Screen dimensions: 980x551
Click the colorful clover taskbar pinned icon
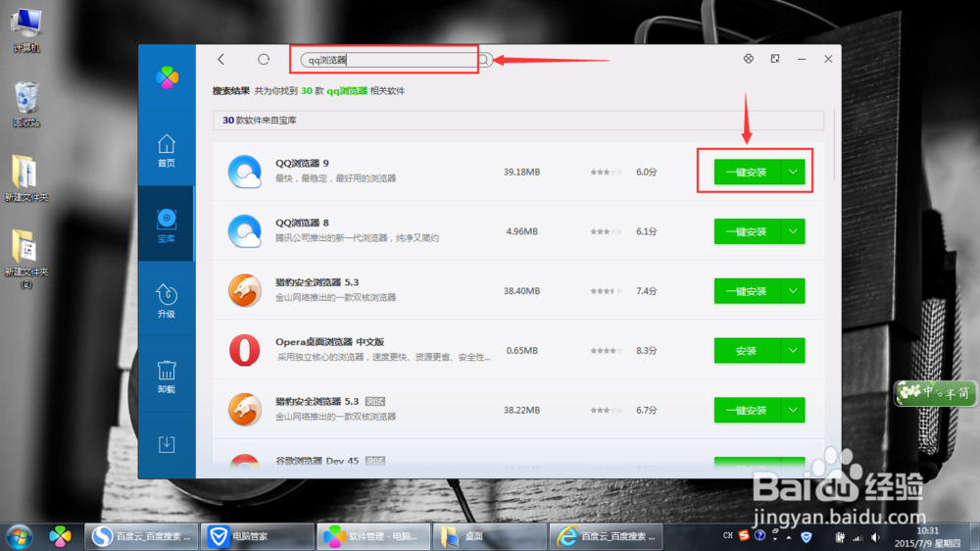pos(60,536)
